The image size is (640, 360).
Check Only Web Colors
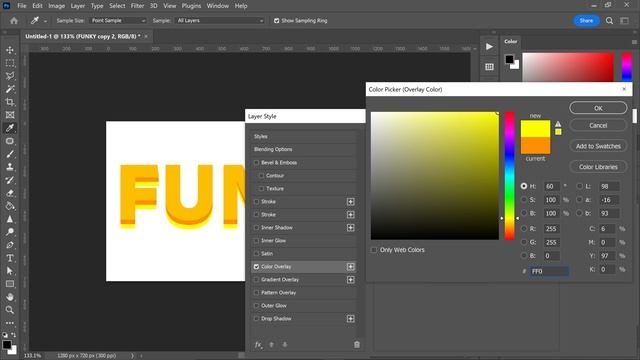[x=374, y=250]
